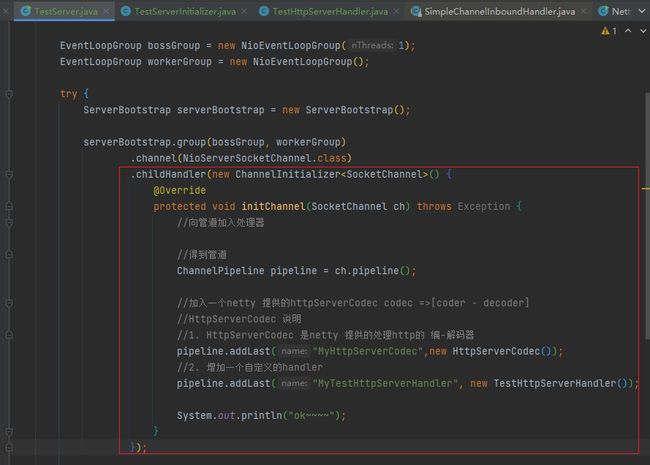Click the "ok~~~~" string in println
650x465 pixels.
pos(312,416)
